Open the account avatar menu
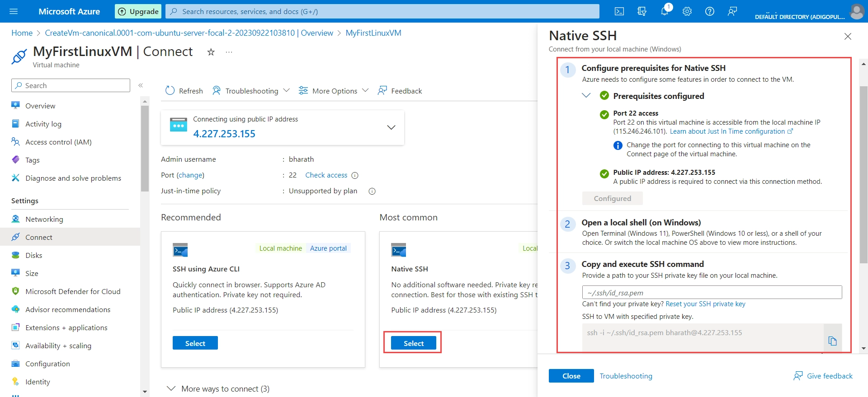 [856, 11]
